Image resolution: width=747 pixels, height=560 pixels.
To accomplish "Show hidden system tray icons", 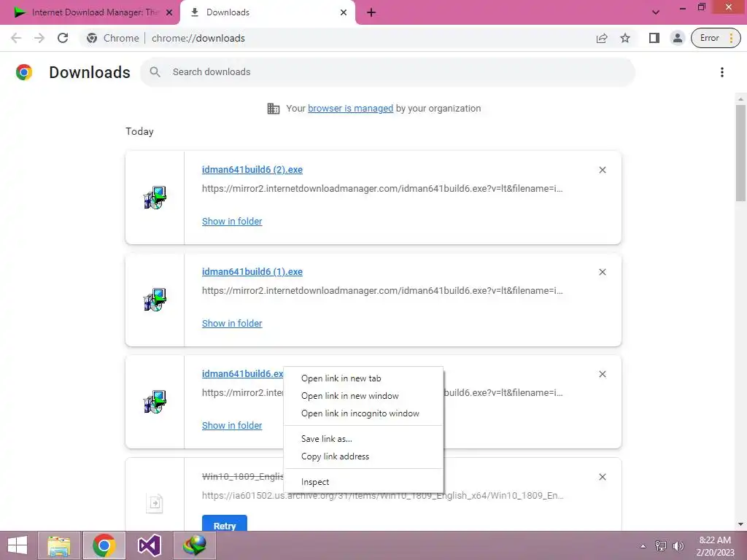I will [x=643, y=546].
